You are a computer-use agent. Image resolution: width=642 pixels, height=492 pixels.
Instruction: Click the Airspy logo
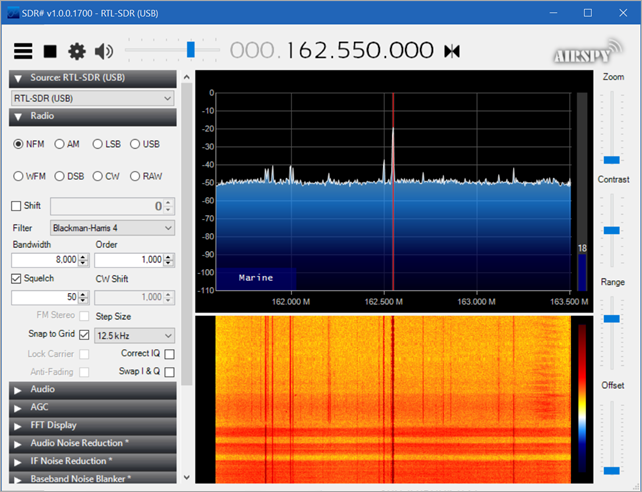580,55
